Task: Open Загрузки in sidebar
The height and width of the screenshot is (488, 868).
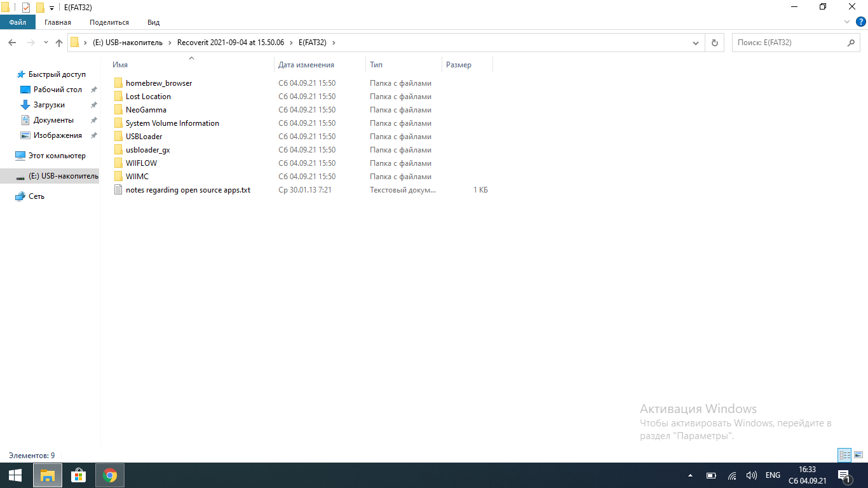Action: [x=49, y=105]
